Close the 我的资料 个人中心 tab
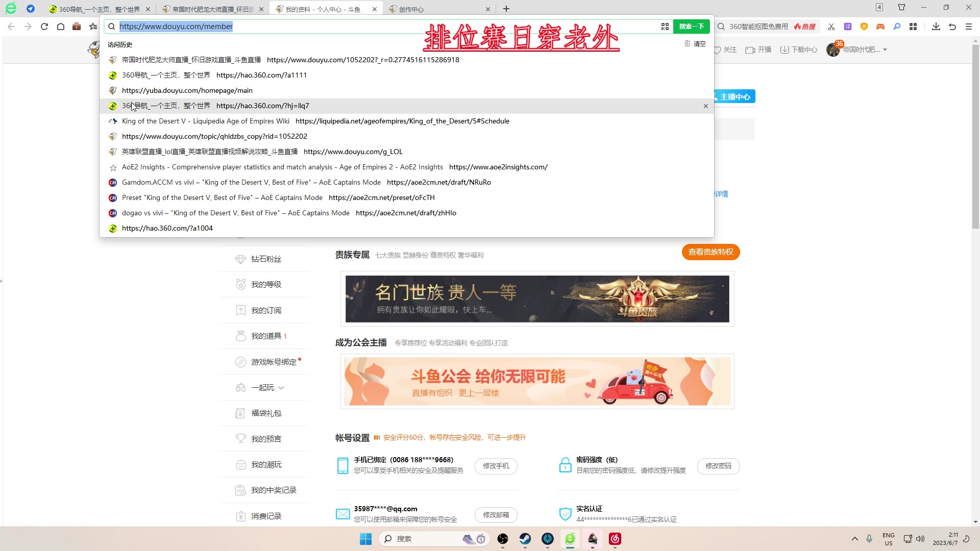This screenshot has width=980, height=551. [x=375, y=9]
